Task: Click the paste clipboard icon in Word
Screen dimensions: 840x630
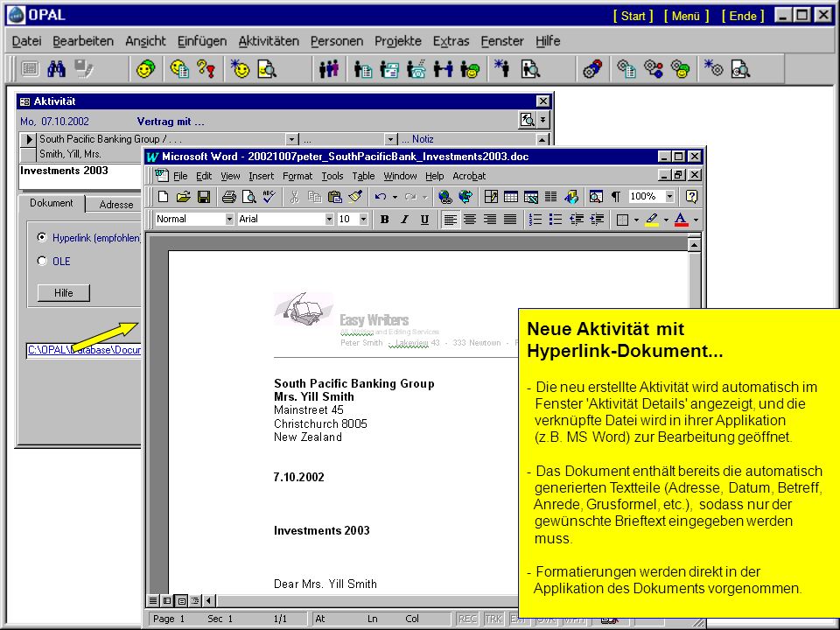Action: click(335, 197)
